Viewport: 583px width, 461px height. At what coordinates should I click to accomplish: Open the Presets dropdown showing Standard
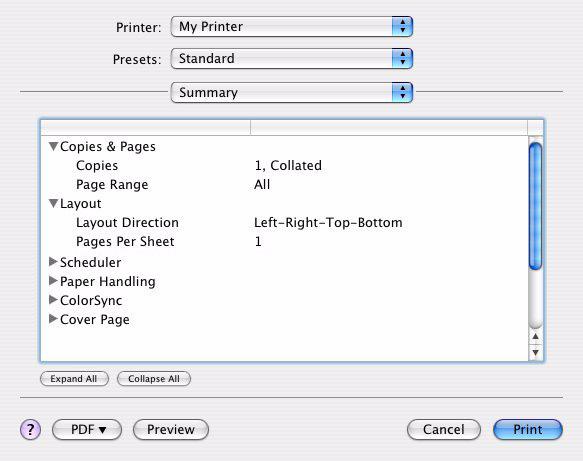click(292, 59)
